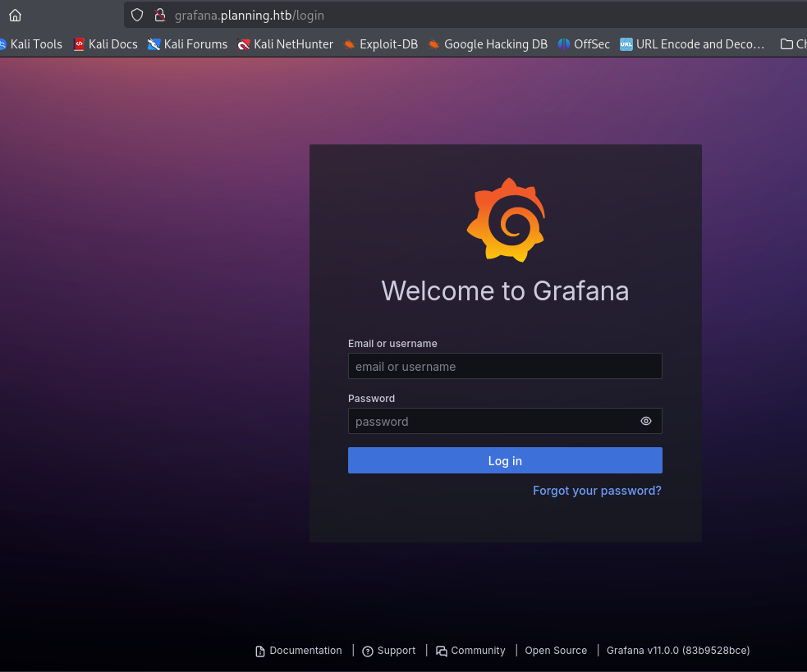Image resolution: width=807 pixels, height=672 pixels.
Task: Click the Community chat bubbles icon
Action: [442, 651]
